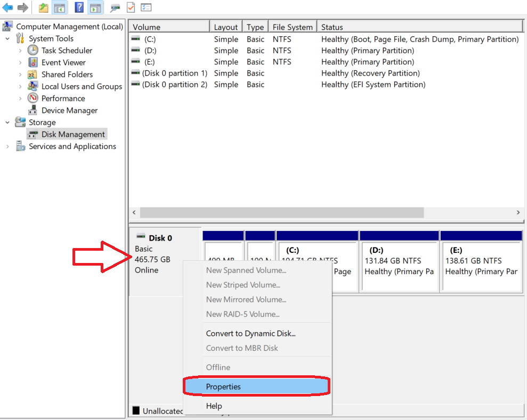This screenshot has width=527, height=420.
Task: Choose Properties from the context menu
Action: click(x=257, y=386)
